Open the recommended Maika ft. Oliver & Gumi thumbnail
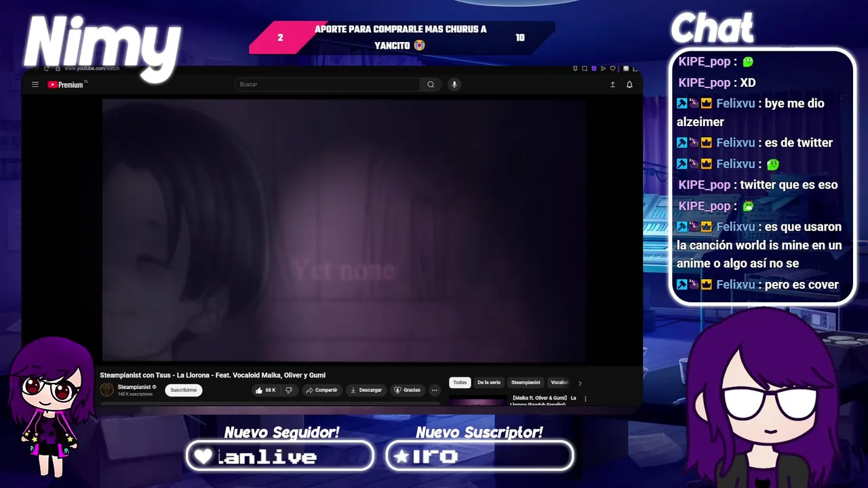Screen dimensions: 868x488 tap(478, 401)
